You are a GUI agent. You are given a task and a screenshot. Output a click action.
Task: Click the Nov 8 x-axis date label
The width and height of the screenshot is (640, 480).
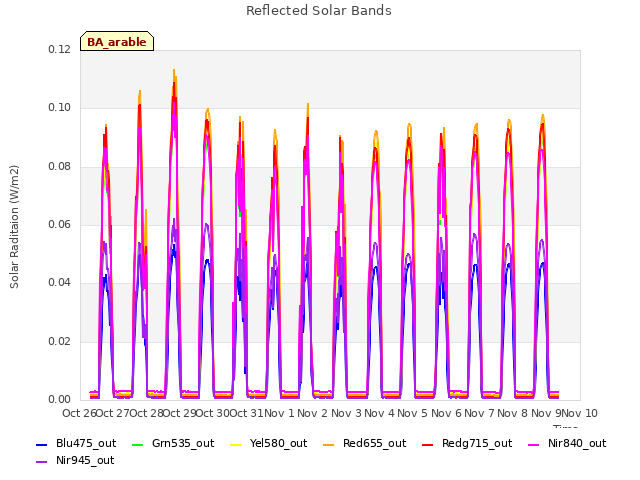(513, 413)
